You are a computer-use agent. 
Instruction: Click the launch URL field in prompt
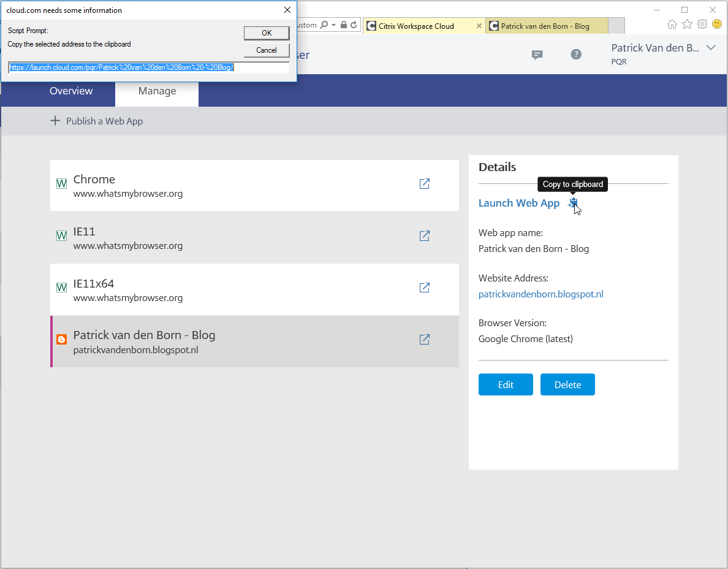149,68
